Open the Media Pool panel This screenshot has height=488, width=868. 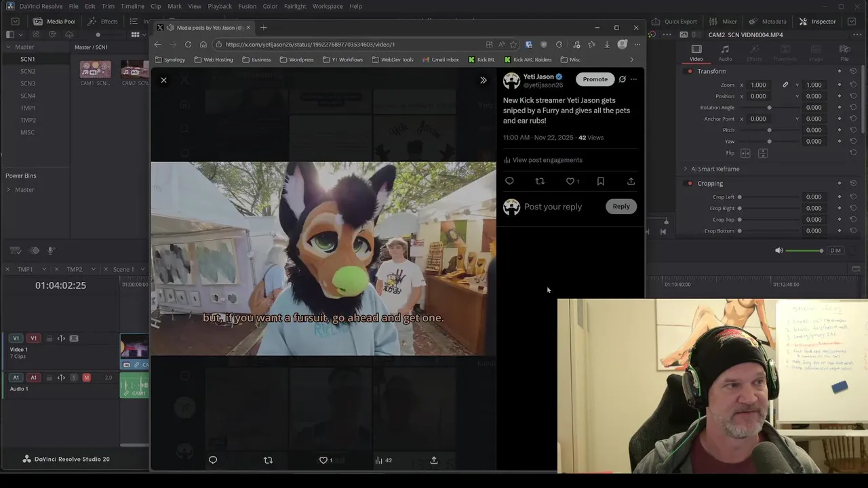(54, 21)
